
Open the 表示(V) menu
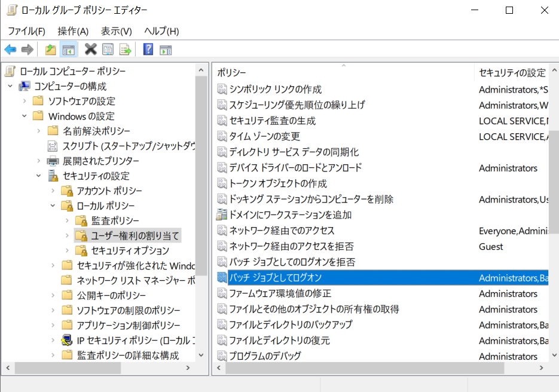pos(116,31)
